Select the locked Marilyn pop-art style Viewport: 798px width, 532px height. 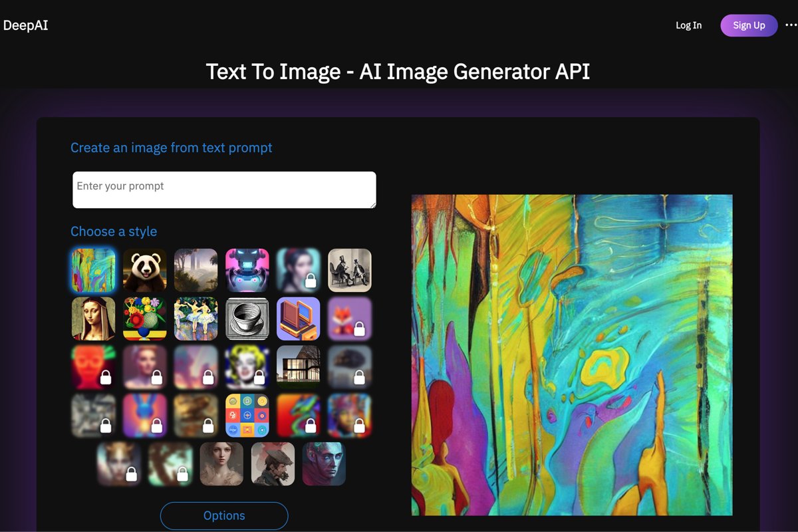tap(247, 368)
